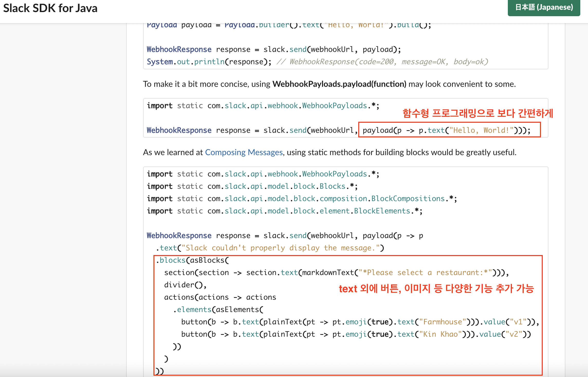Open the Composing Messages link
Image resolution: width=588 pixels, height=377 pixels.
click(x=244, y=152)
